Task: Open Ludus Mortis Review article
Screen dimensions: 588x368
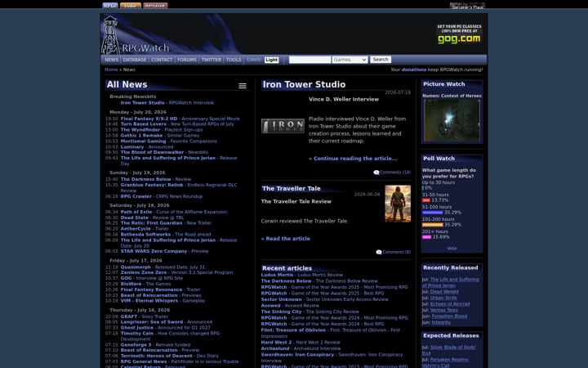Action: click(302, 275)
